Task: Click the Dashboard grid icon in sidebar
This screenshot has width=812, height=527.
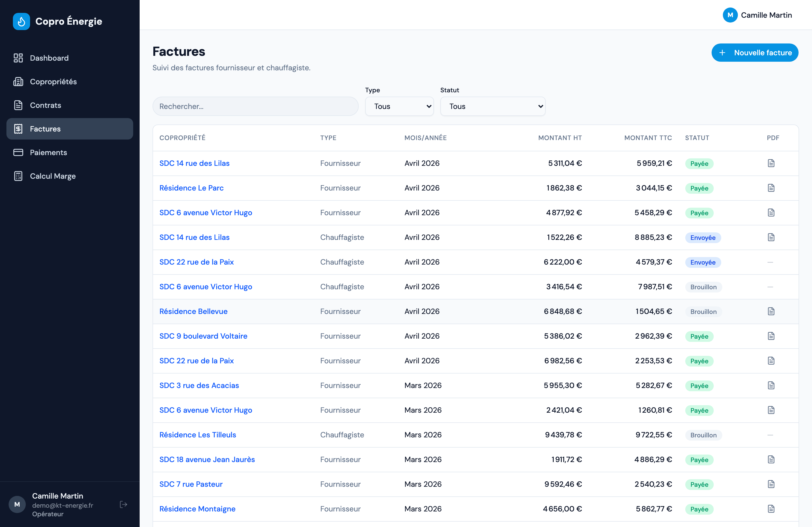Action: [x=18, y=58]
